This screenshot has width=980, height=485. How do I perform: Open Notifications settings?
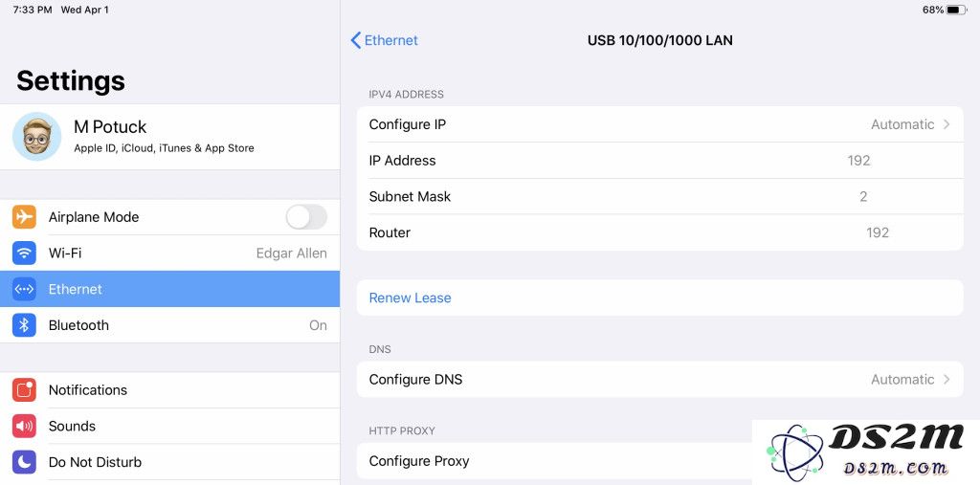coord(170,390)
